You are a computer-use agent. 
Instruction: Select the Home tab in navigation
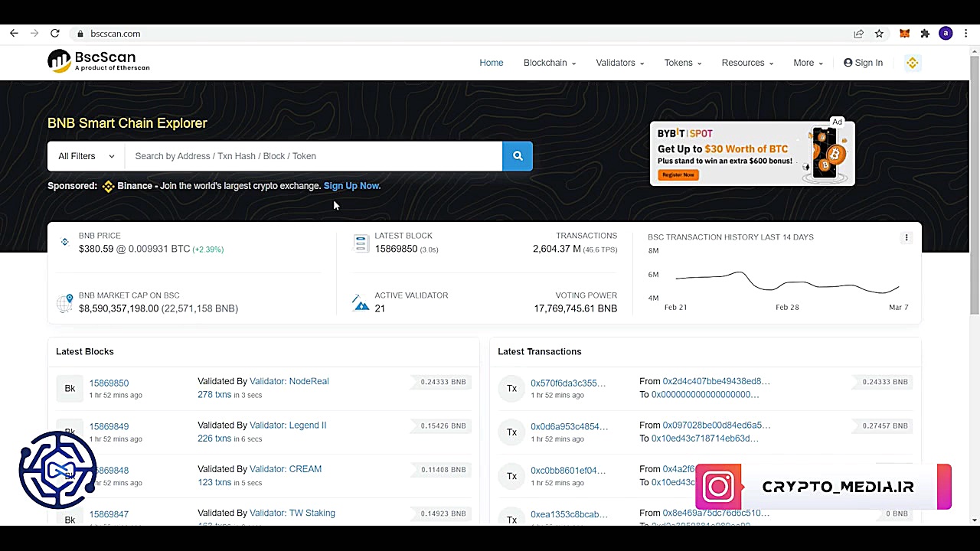(492, 63)
